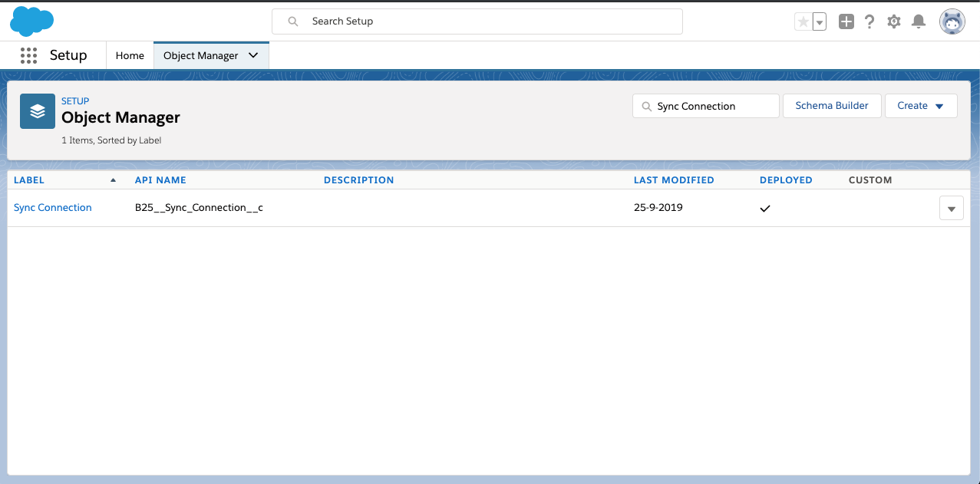Click the SETUP breadcrumb link
Screen dimensions: 980x484
(75, 100)
